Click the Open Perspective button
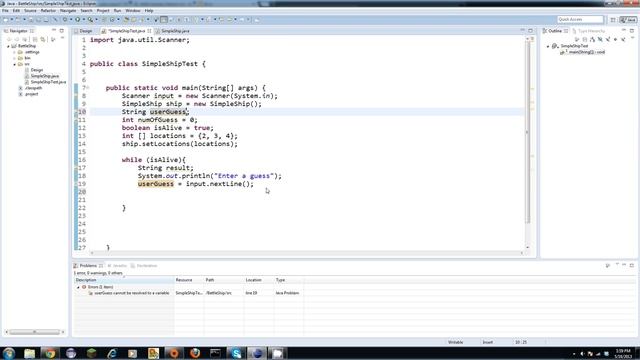This screenshot has height=360, width=640. click(x=613, y=20)
